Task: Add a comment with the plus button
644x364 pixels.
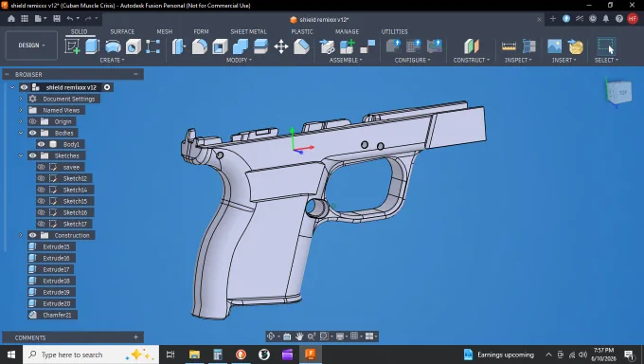Action: 135,337
